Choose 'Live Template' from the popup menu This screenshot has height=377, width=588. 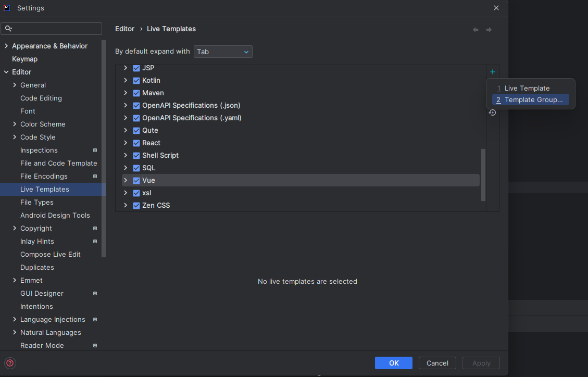tap(528, 88)
